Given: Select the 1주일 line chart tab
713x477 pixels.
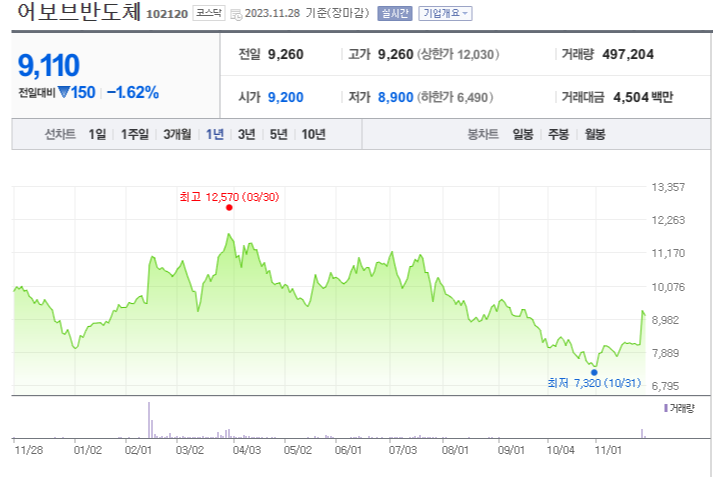Looking at the screenshot, I should point(135,134).
